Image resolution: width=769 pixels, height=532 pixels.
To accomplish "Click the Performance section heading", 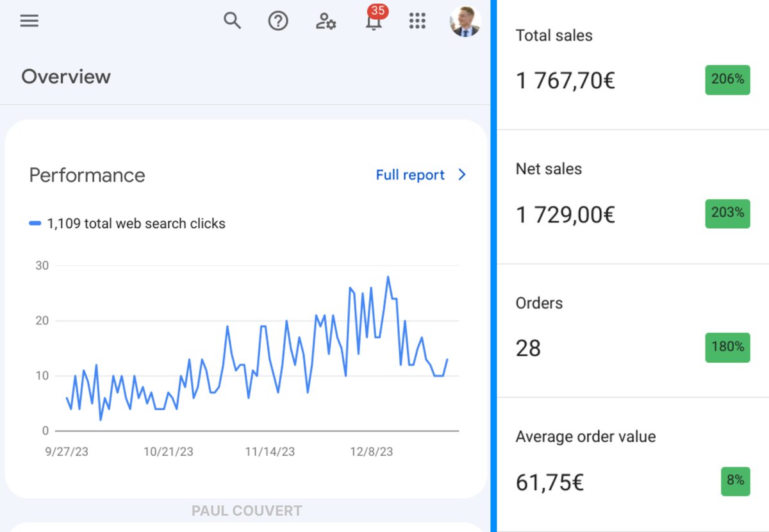I will [x=87, y=174].
